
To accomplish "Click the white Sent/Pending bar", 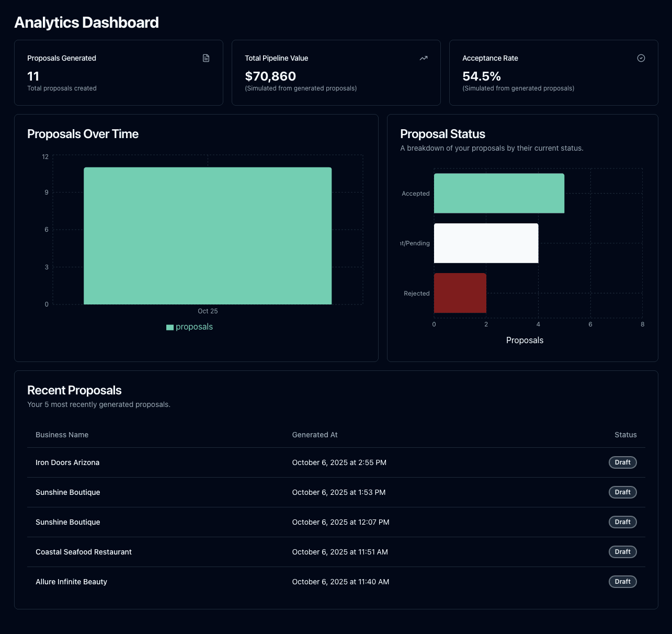I will click(x=485, y=243).
